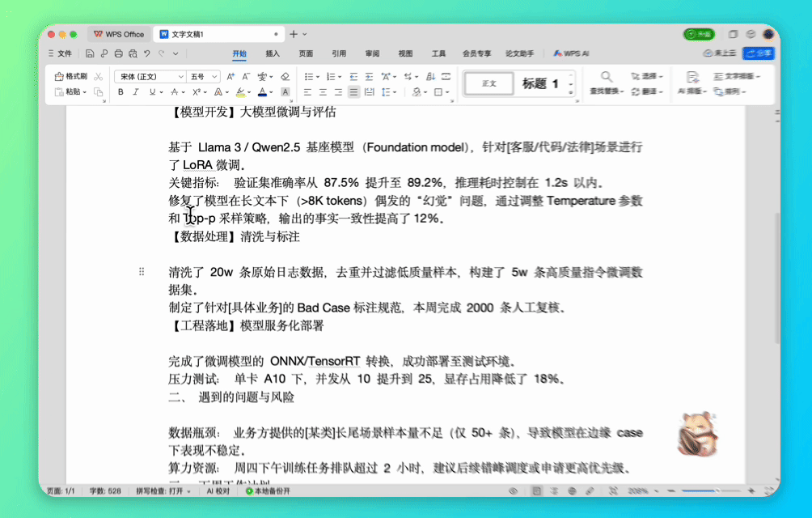812x518 pixels.
Task: Click the Format Painter (格式刷) tool
Action: (71, 76)
